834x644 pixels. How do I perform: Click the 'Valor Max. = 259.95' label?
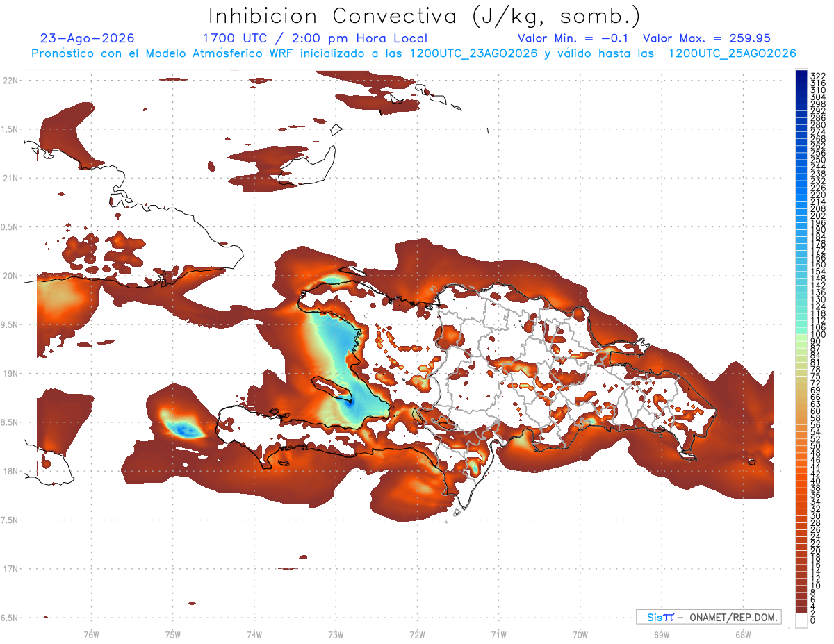(707, 38)
